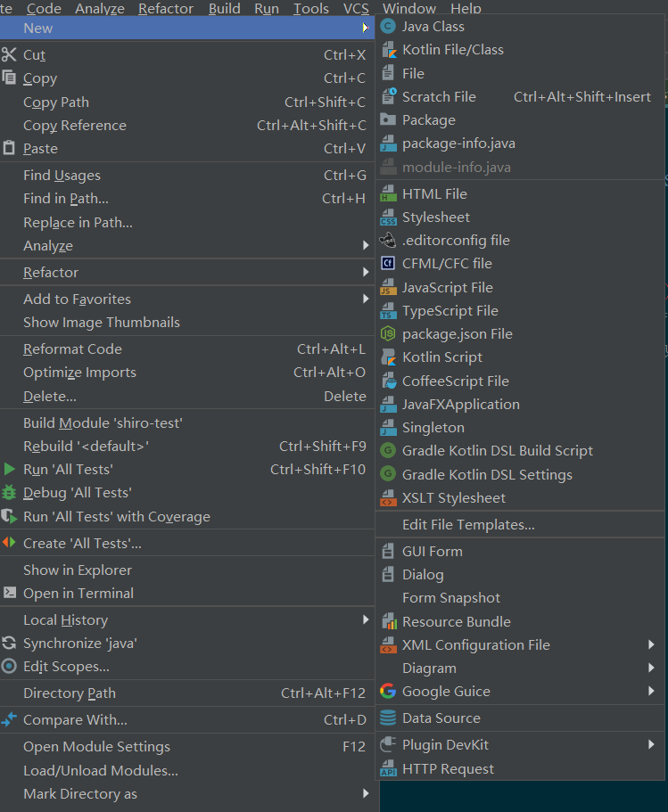Image resolution: width=668 pixels, height=812 pixels.
Task: Expand the New submenu arrow
Action: 366,28
